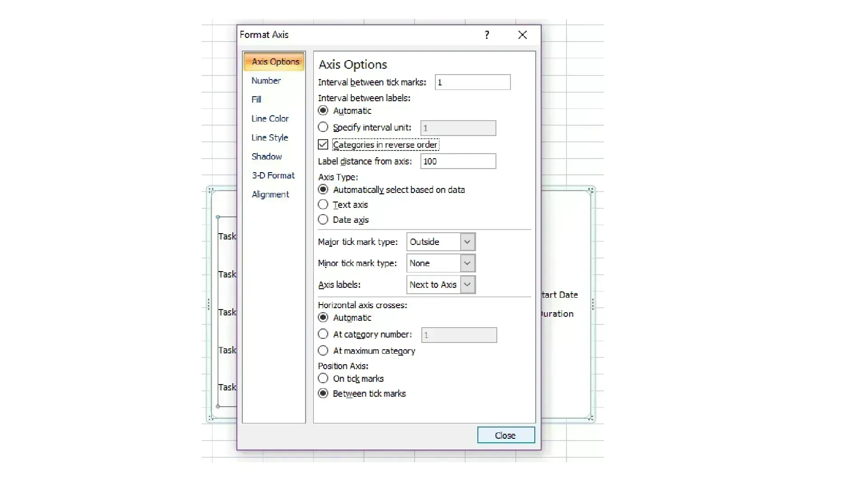Select Text axis radio button

pyautogui.click(x=323, y=205)
